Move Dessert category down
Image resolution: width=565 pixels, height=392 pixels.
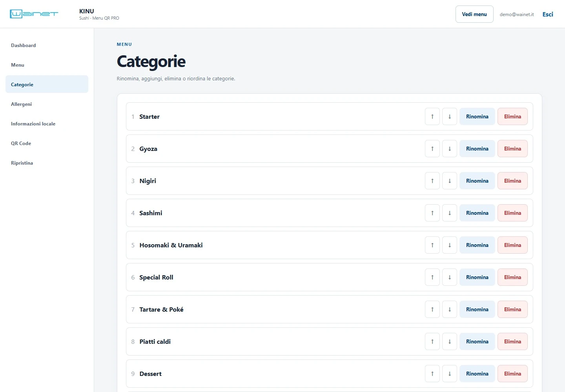[450, 374]
